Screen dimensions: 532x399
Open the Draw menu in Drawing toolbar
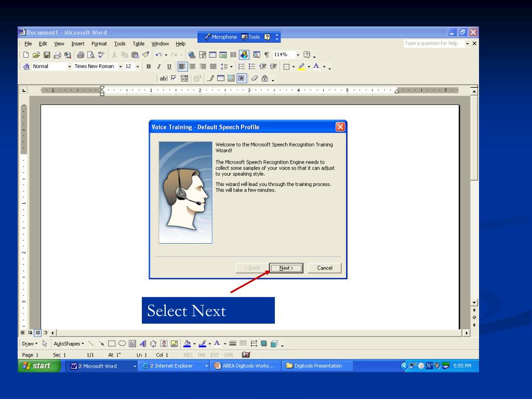coord(30,344)
